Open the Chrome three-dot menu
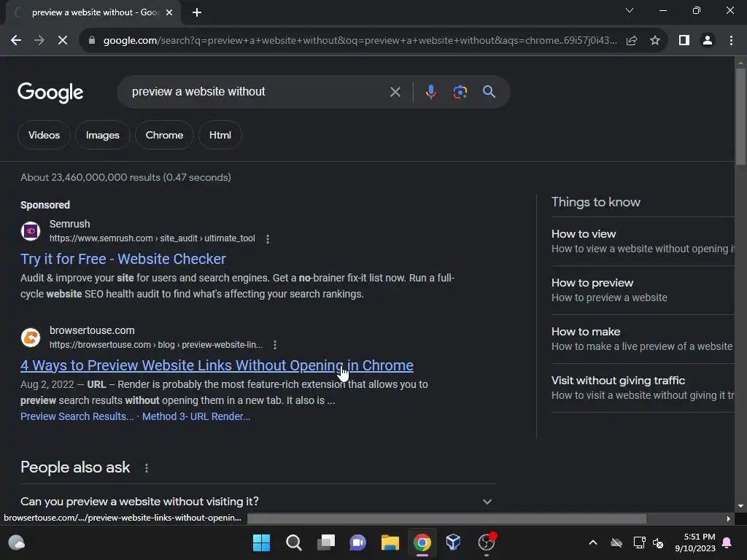Viewport: 747px width, 560px height. [731, 41]
